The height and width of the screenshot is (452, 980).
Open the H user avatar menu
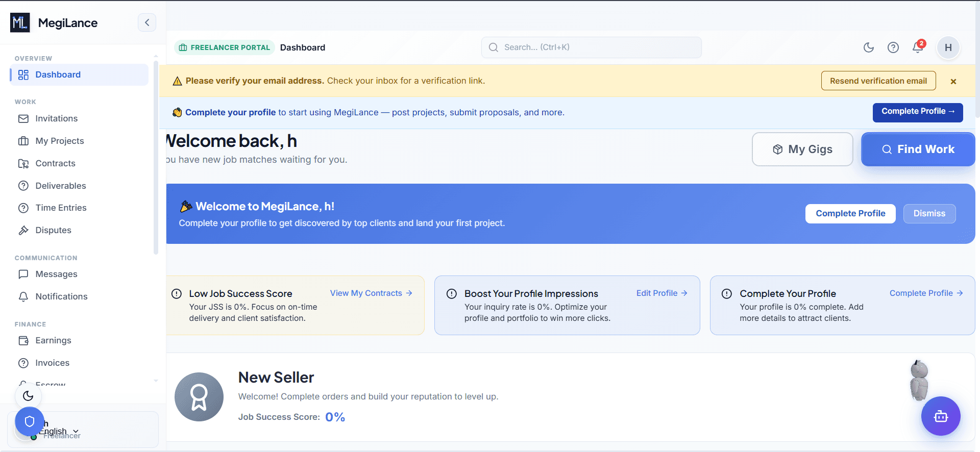pyautogui.click(x=948, y=47)
